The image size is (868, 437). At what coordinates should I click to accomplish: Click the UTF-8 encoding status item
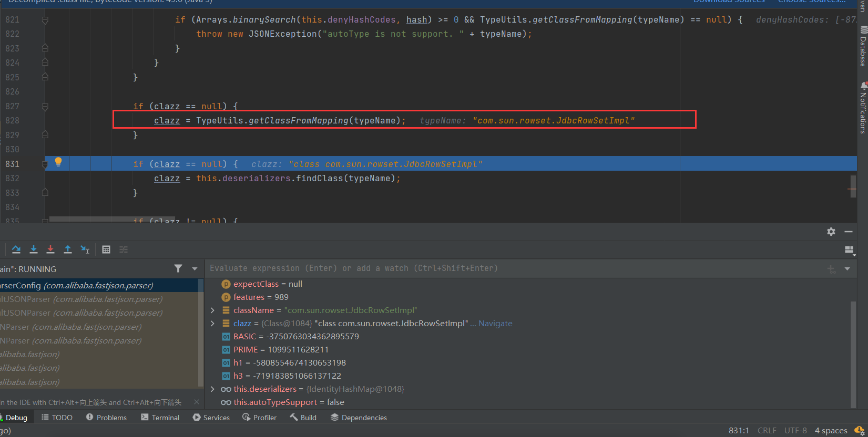795,431
